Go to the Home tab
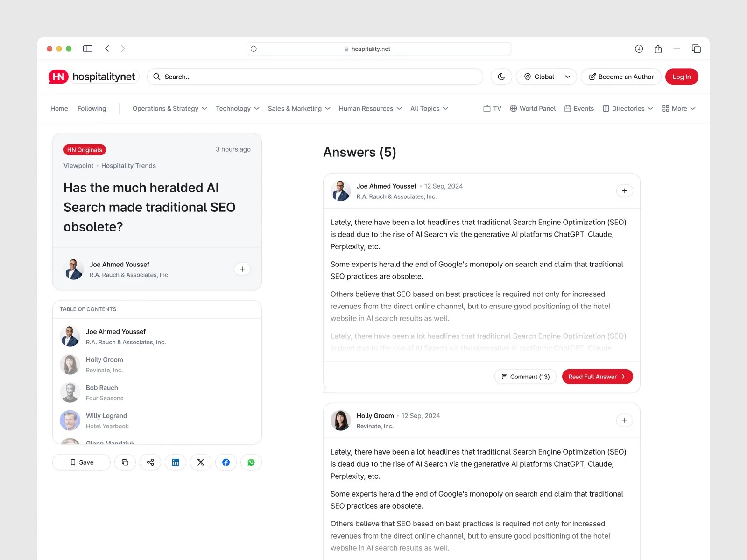The image size is (747, 560). point(59,108)
